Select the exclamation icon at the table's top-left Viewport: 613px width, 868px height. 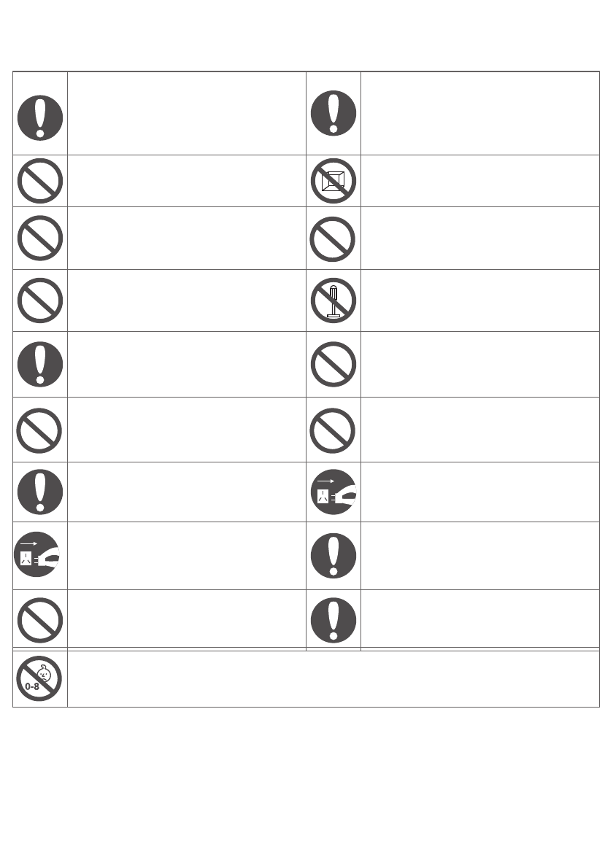click(40, 115)
